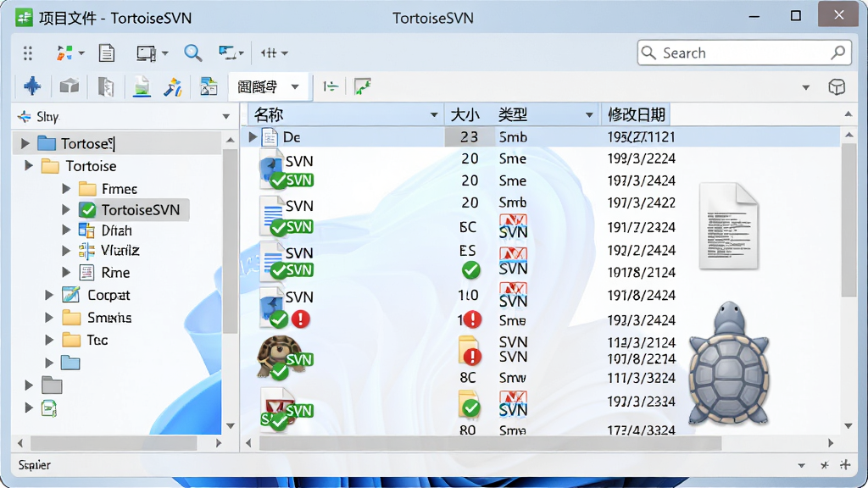Click the Smw type cell

click(513, 378)
